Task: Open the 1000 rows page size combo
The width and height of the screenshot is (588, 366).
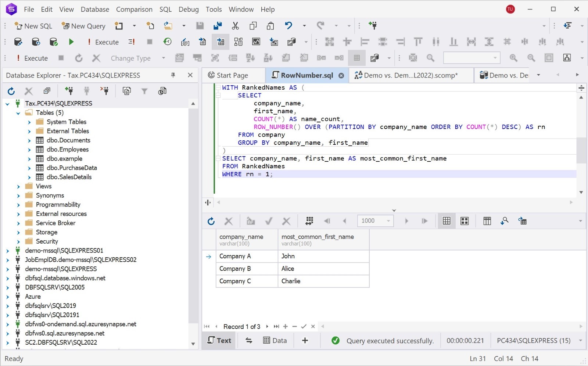Action: 375,221
